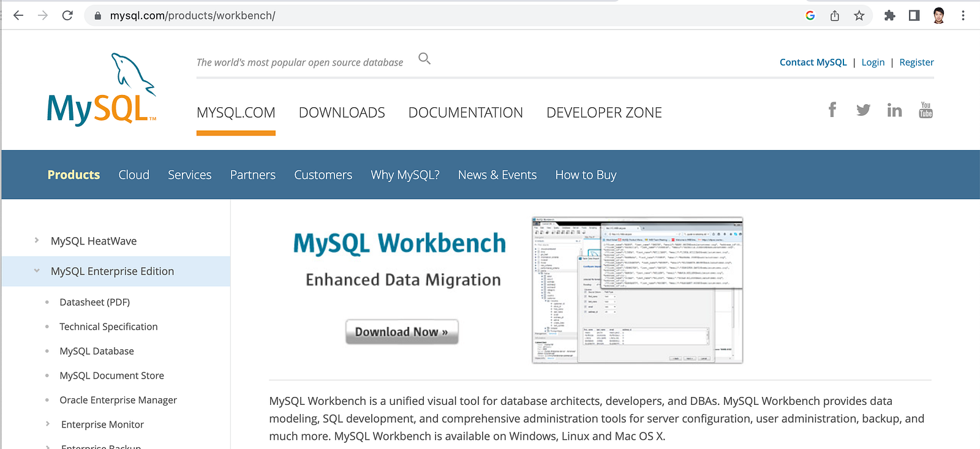Open MySQL HeatWave in sidebar
This screenshot has height=449, width=980.
(94, 241)
